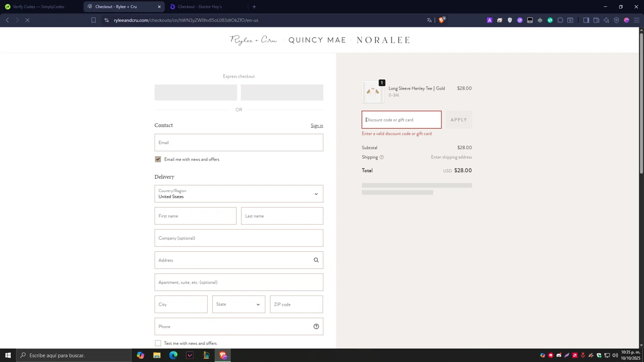Click the APPLY discount button
This screenshot has width=644, height=362.
coord(459,120)
